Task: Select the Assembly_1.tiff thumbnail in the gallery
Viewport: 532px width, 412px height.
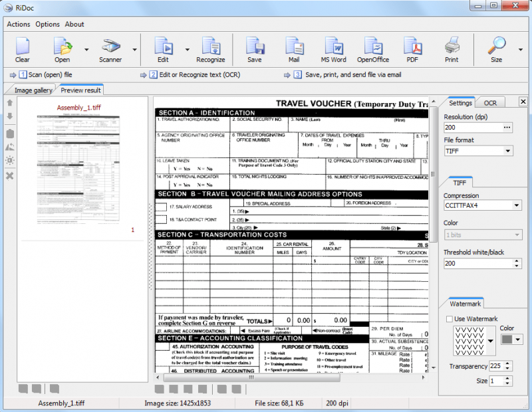Action: pyautogui.click(x=78, y=169)
